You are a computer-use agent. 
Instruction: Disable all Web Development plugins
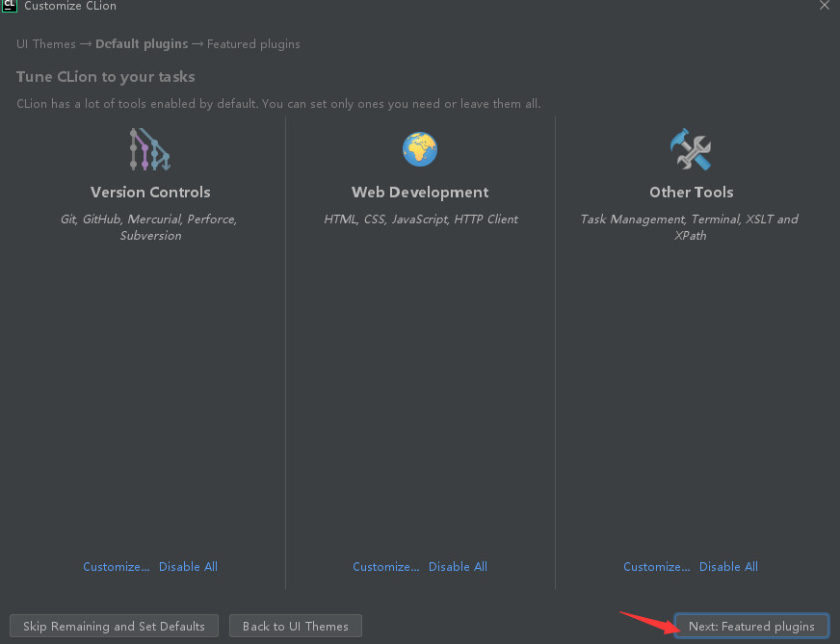click(x=458, y=566)
